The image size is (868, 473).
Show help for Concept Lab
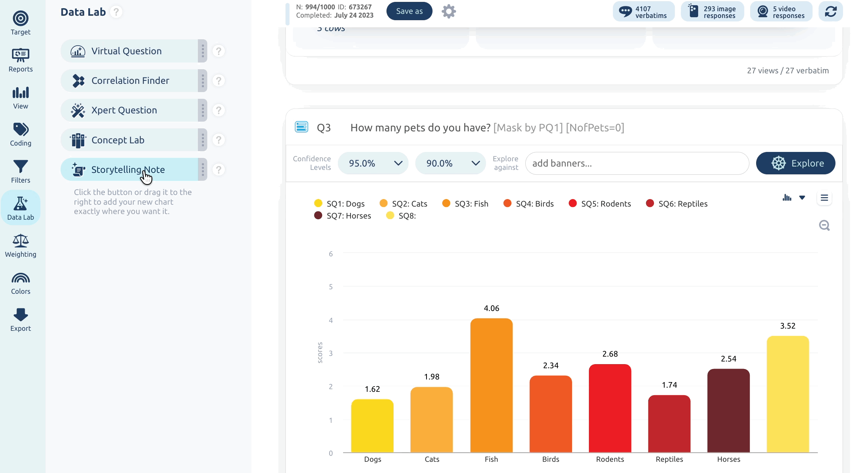(x=218, y=140)
